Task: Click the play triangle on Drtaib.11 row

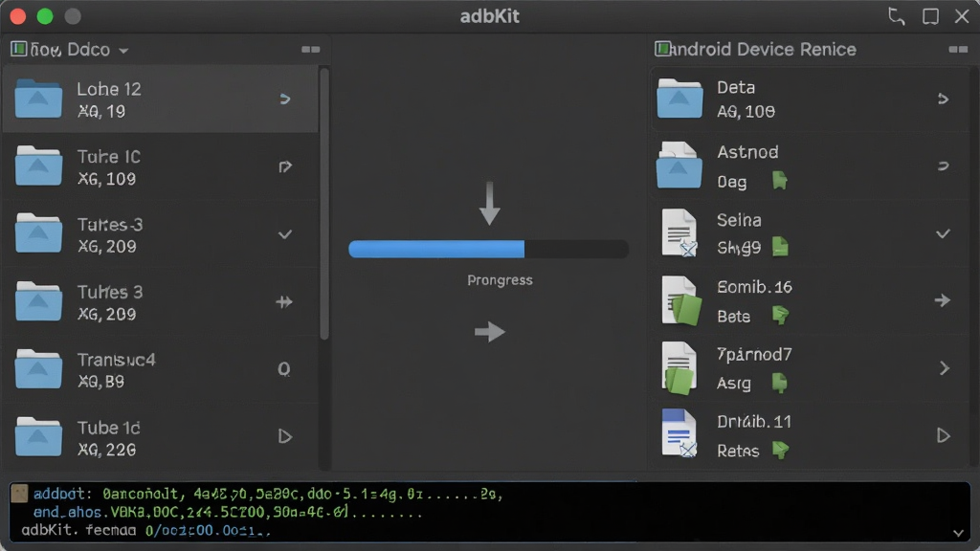Action: [x=943, y=435]
